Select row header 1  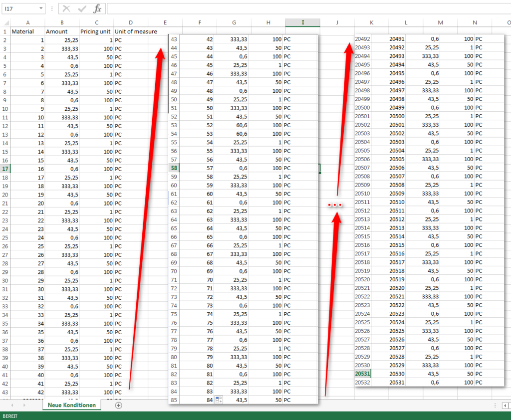pyautogui.click(x=5, y=31)
